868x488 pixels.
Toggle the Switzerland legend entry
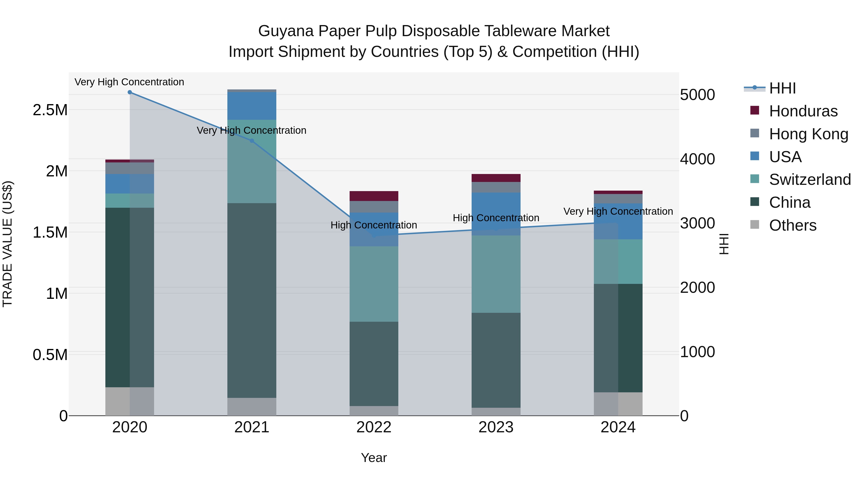click(800, 179)
